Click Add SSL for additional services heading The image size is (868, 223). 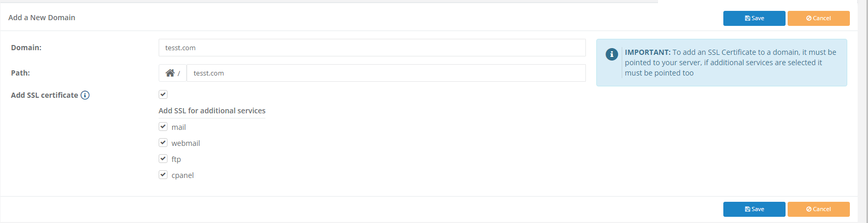212,111
